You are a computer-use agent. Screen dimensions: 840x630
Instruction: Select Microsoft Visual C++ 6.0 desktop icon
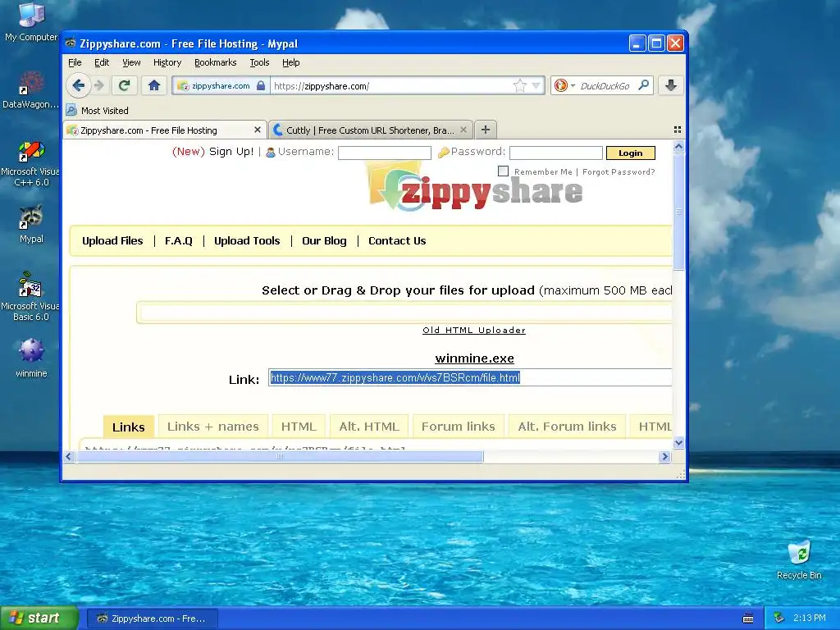pyautogui.click(x=31, y=163)
